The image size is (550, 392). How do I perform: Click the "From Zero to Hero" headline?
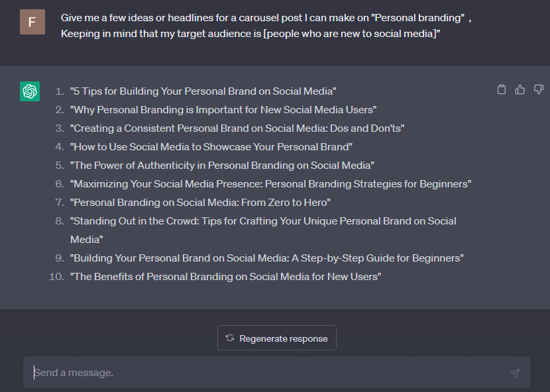click(x=200, y=203)
